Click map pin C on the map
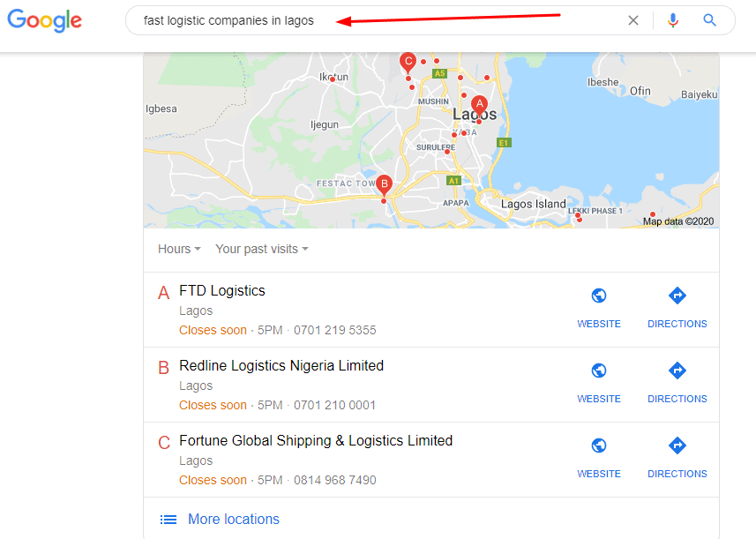 pos(408,62)
